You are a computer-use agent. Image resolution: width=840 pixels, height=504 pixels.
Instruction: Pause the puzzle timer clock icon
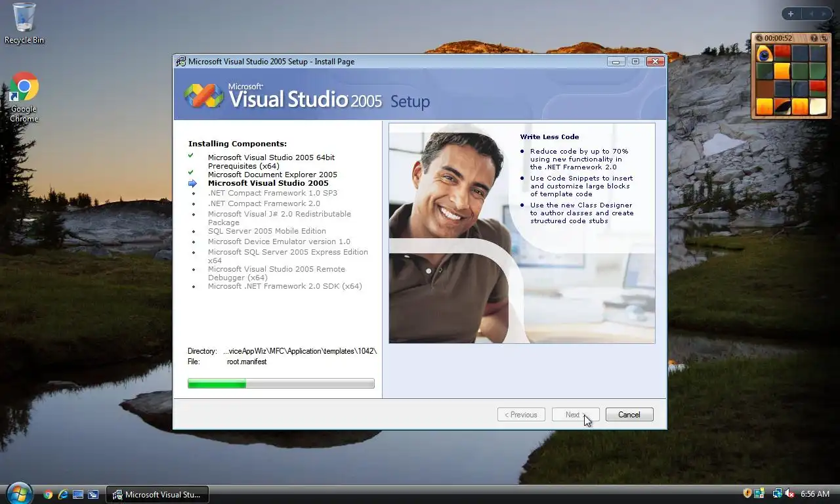pyautogui.click(x=759, y=38)
